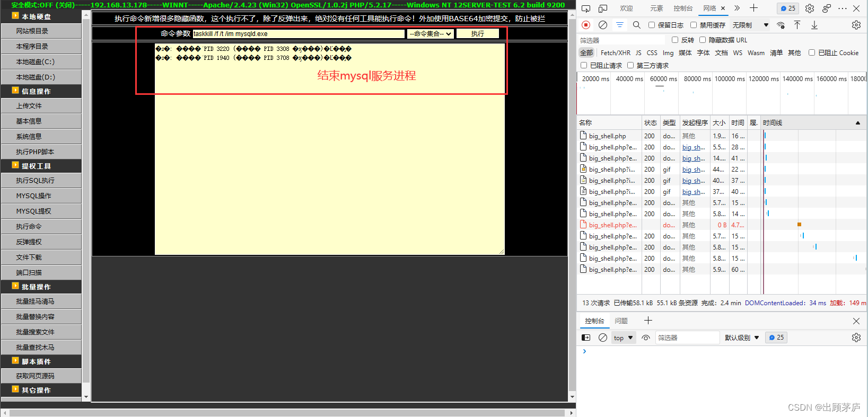Viewport: 868px width, 417px height.
Task: Check 第三方请求 option
Action: pyautogui.click(x=630, y=65)
